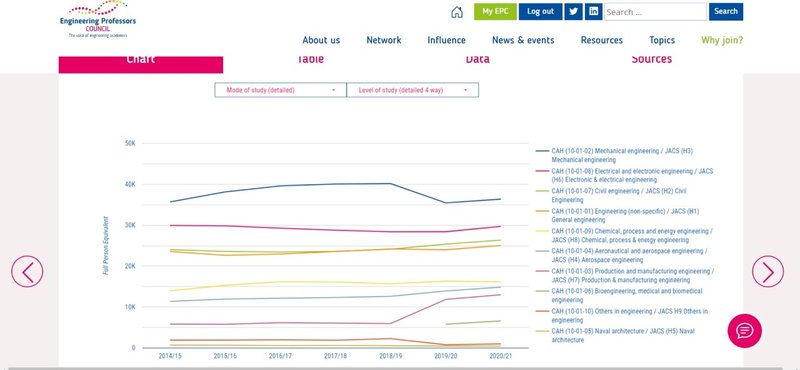The width and height of the screenshot is (800, 370).
Task: Show the previous chart using left arrow
Action: coord(27,272)
